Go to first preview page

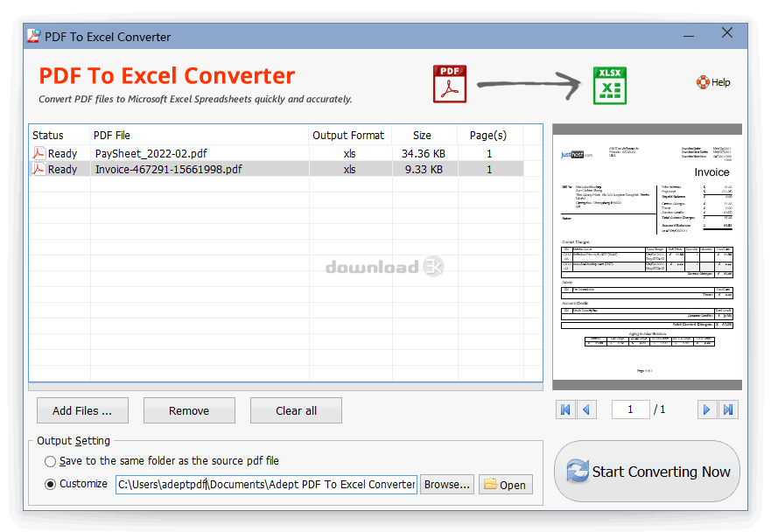click(x=565, y=409)
